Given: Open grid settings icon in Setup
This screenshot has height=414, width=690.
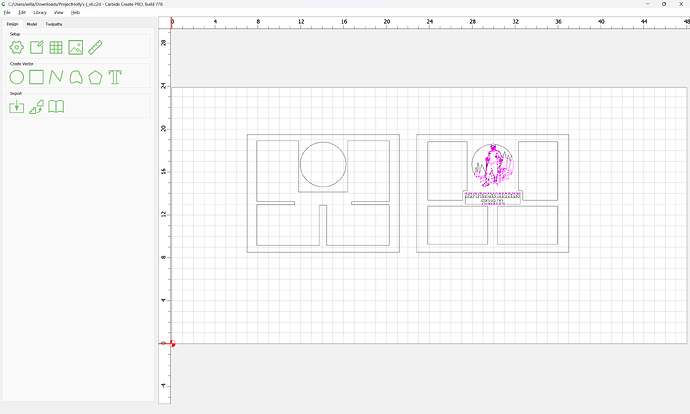Looking at the screenshot, I should [x=56, y=47].
